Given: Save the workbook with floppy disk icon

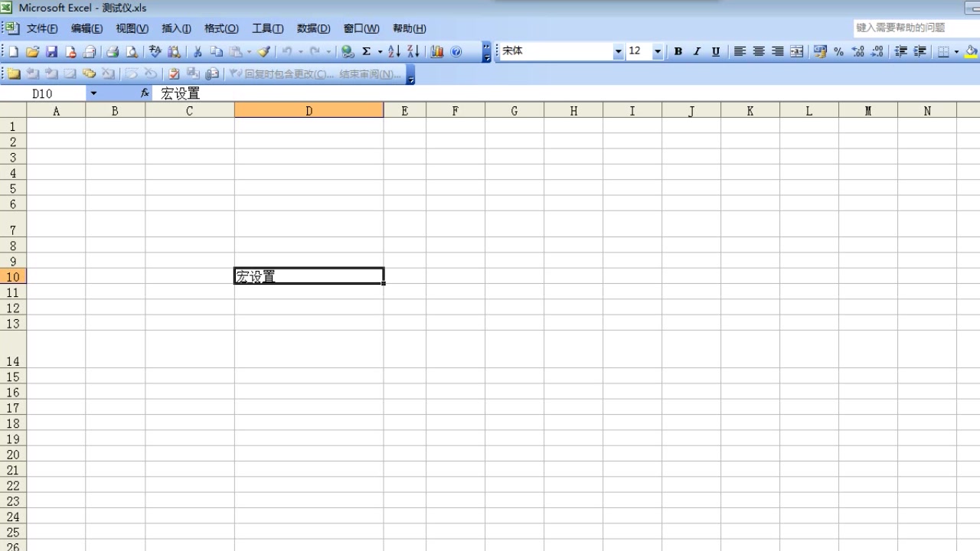Looking at the screenshot, I should tap(51, 52).
